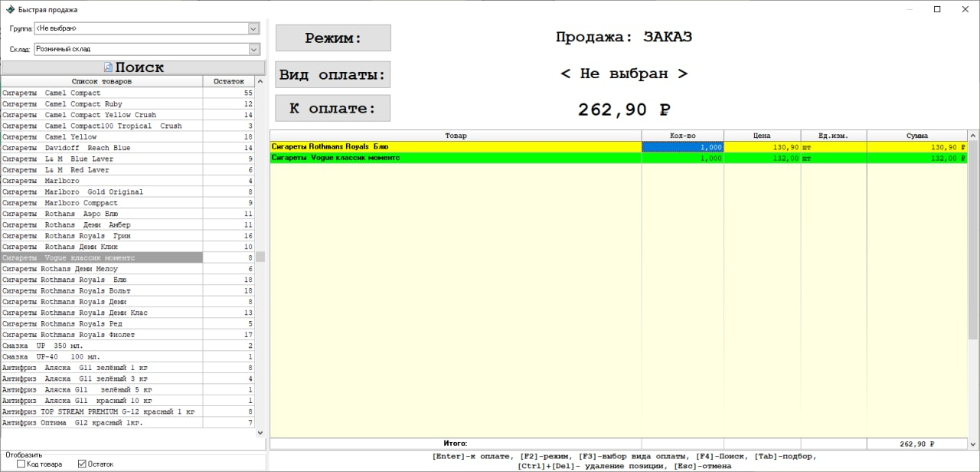Viewport: 980px width, 472px height.
Task: Click Список товаров column header
Action: point(102,81)
